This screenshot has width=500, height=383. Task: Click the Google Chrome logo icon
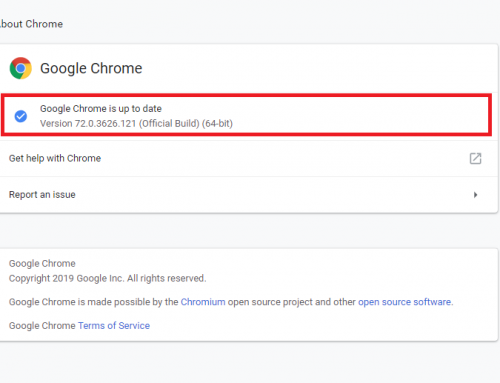tap(21, 68)
